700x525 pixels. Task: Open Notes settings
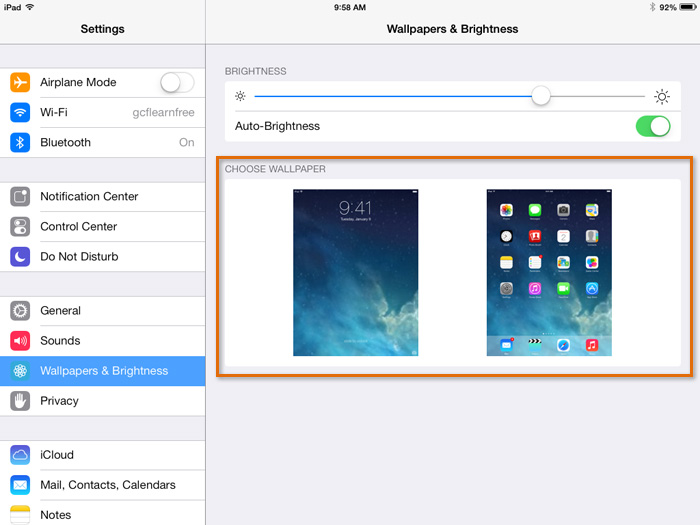coord(103,513)
